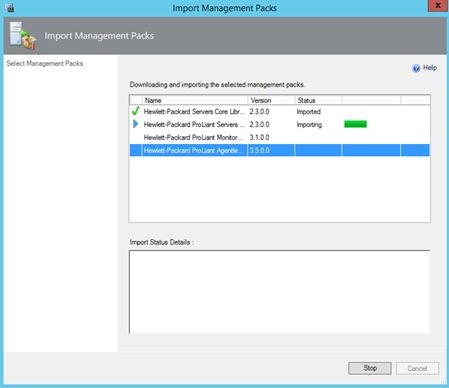Select Hewlett-Packard Servers Core Libr... row
This screenshot has width=449, height=388.
(280, 111)
